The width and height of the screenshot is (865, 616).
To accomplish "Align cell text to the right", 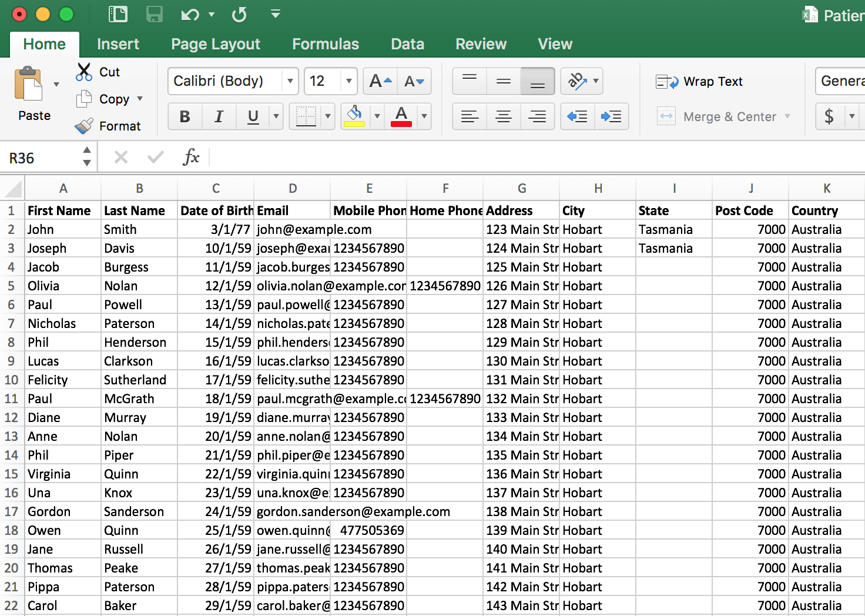I will (x=538, y=116).
